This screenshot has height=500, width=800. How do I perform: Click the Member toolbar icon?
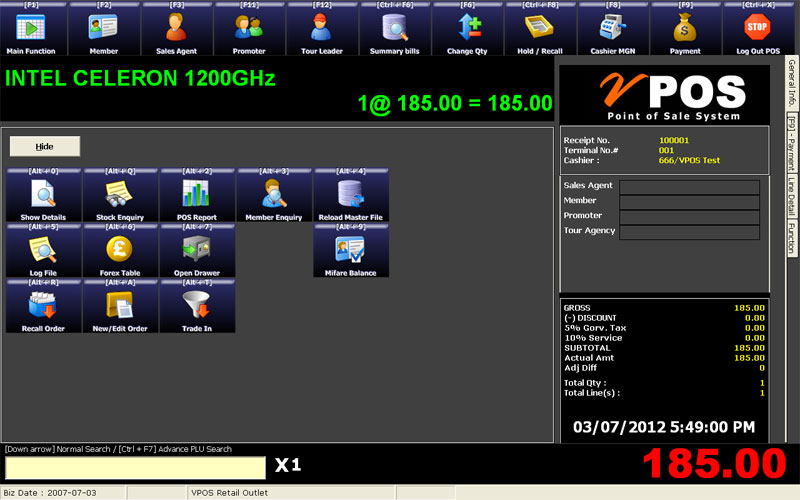tap(103, 30)
